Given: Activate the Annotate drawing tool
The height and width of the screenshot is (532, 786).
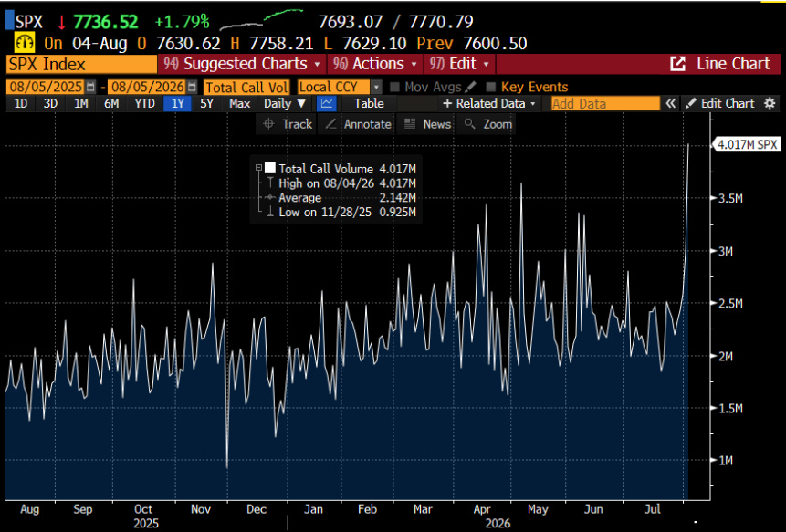Looking at the screenshot, I should pyautogui.click(x=358, y=124).
